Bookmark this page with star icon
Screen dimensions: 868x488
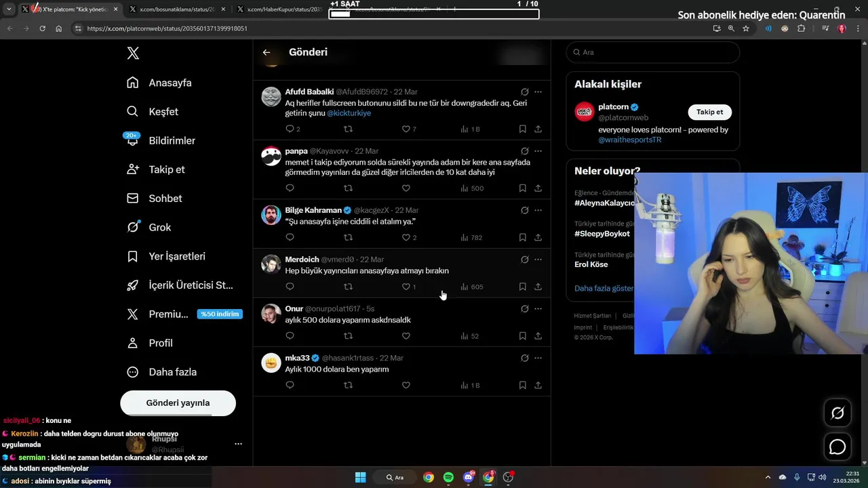click(x=746, y=28)
